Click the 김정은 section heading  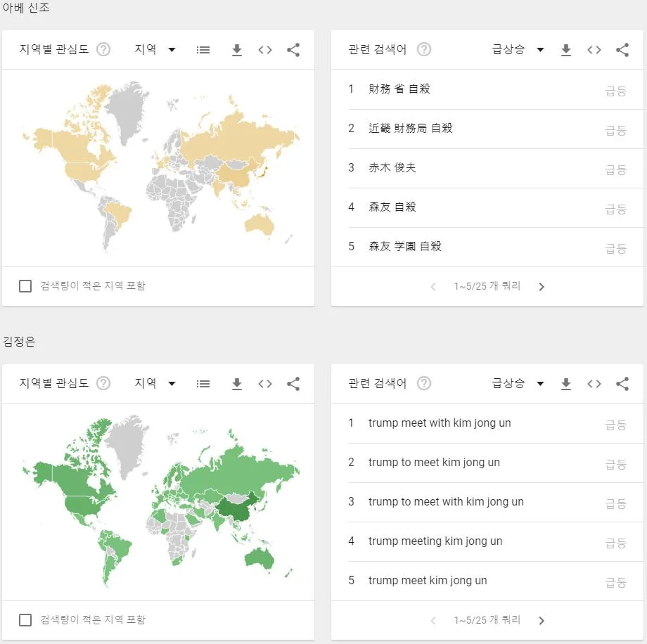tap(19, 342)
